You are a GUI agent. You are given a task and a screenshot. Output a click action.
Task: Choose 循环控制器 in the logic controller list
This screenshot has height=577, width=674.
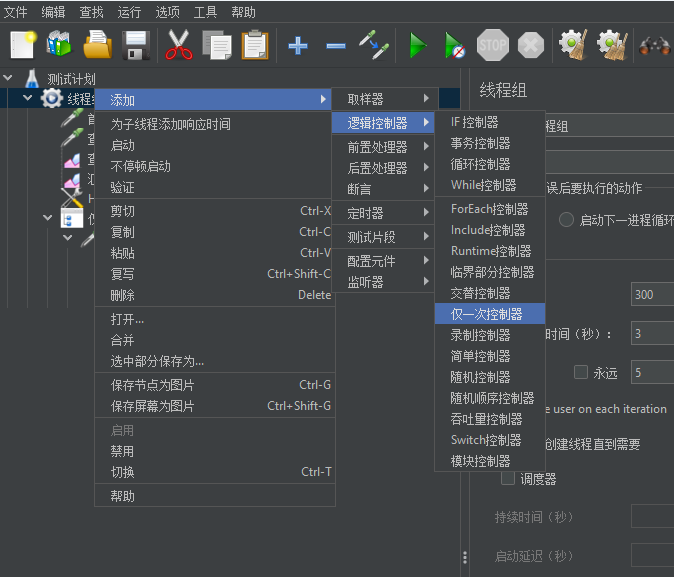(481, 164)
